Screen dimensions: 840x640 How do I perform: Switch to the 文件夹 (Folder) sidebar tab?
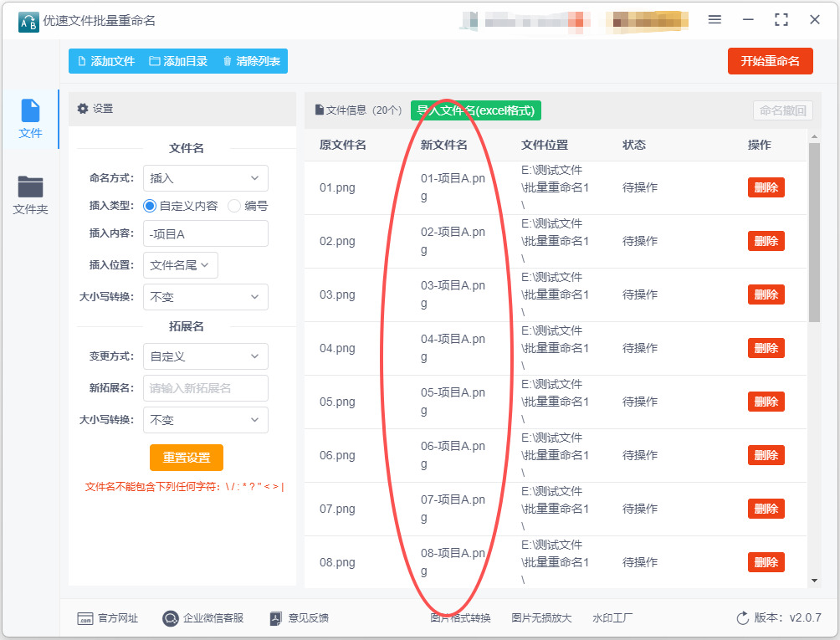pyautogui.click(x=30, y=195)
